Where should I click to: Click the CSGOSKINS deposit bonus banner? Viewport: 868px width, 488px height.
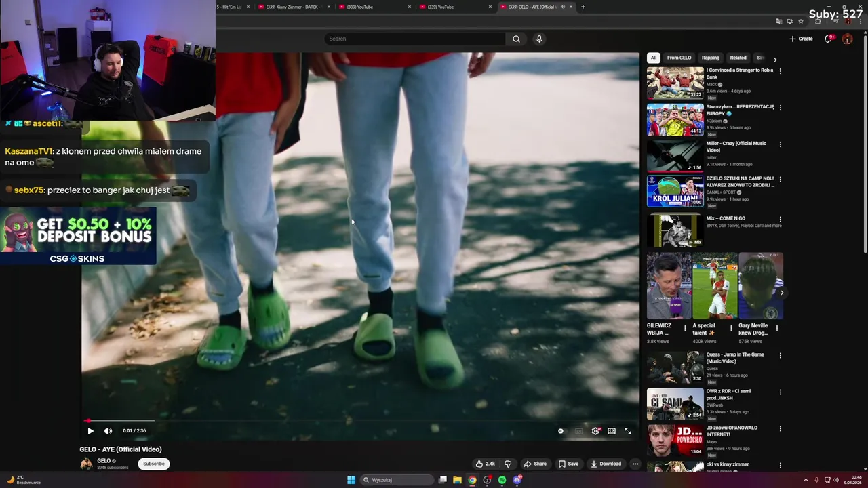click(x=78, y=235)
